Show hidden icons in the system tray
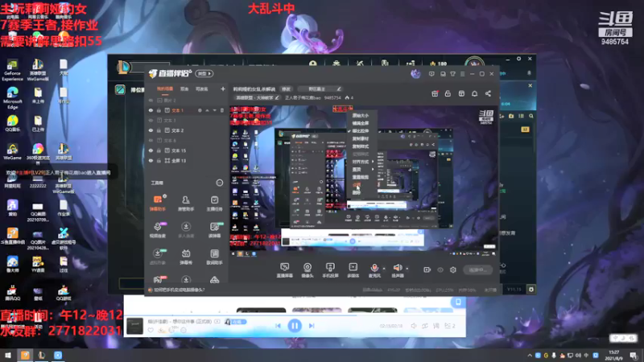 [x=530, y=355]
